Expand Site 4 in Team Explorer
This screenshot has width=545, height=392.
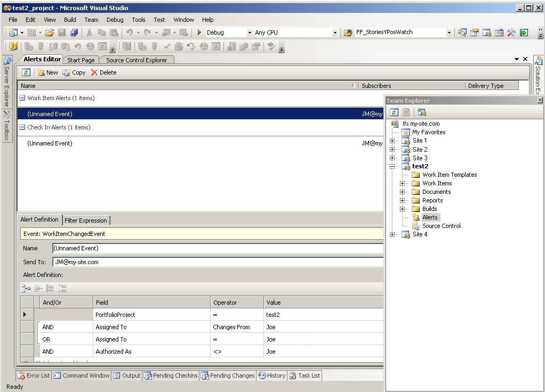pyautogui.click(x=392, y=234)
